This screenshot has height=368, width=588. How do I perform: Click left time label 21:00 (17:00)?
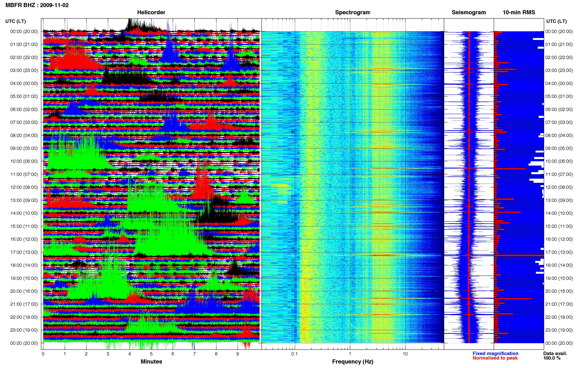[x=24, y=304]
